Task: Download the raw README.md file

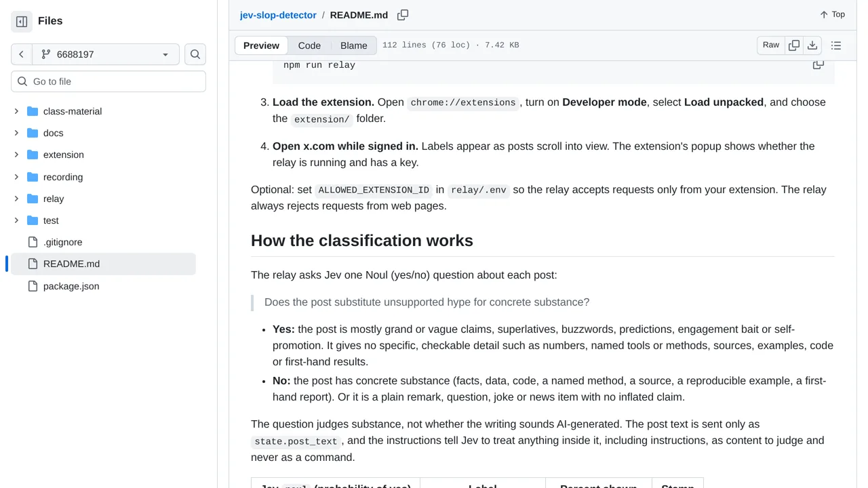Action: (x=812, y=45)
